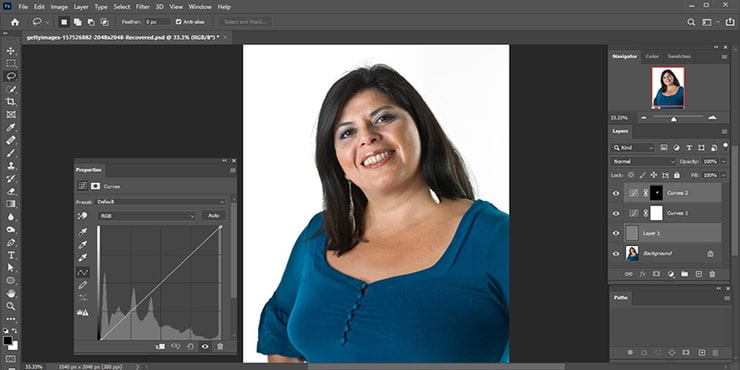The height and width of the screenshot is (370, 740).
Task: Open the Layers panel menu
Action: (x=724, y=131)
